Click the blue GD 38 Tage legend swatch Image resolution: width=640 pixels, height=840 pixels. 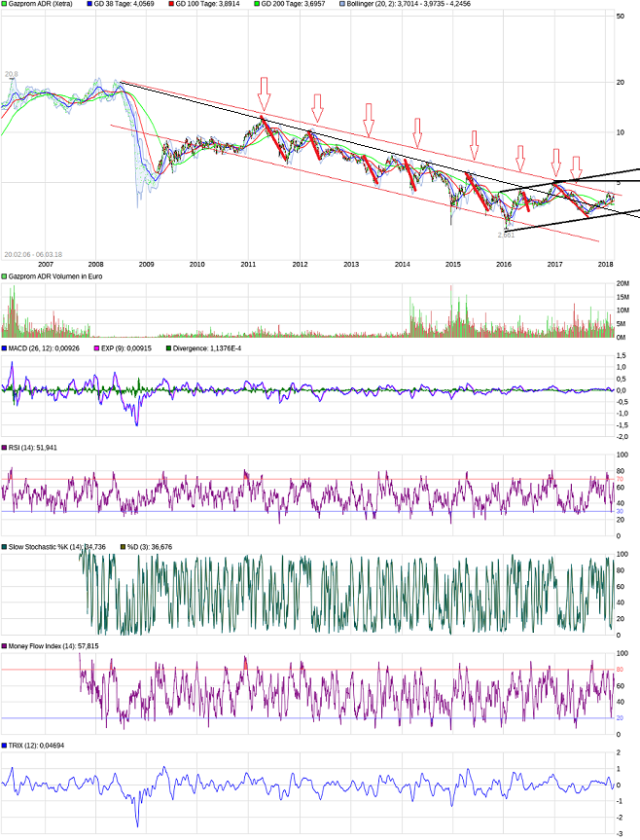click(89, 4)
